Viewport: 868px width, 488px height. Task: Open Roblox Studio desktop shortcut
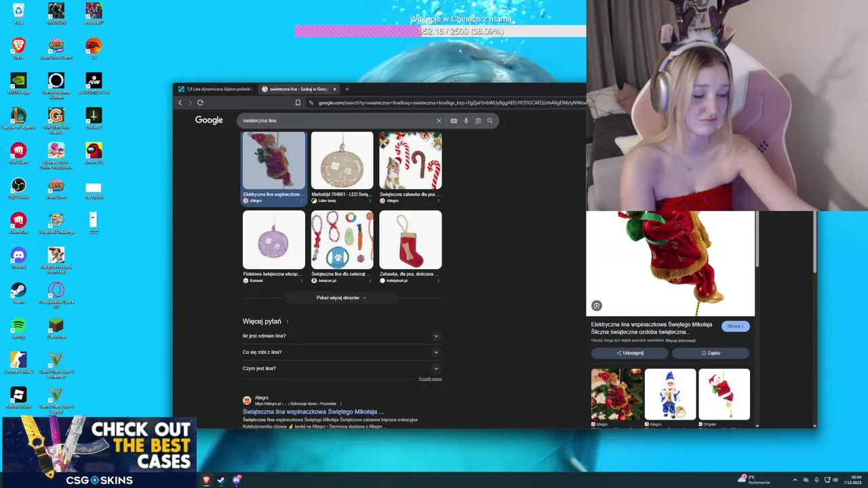coord(18,397)
